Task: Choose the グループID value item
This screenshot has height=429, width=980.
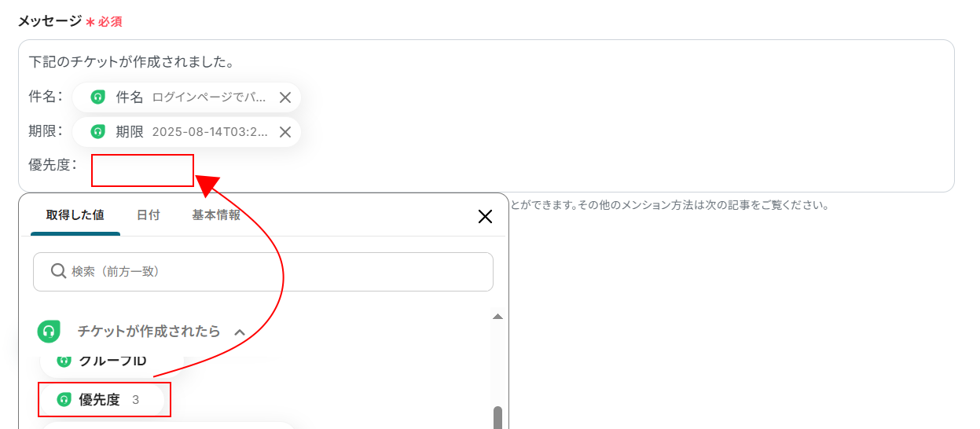Action: pos(112,361)
